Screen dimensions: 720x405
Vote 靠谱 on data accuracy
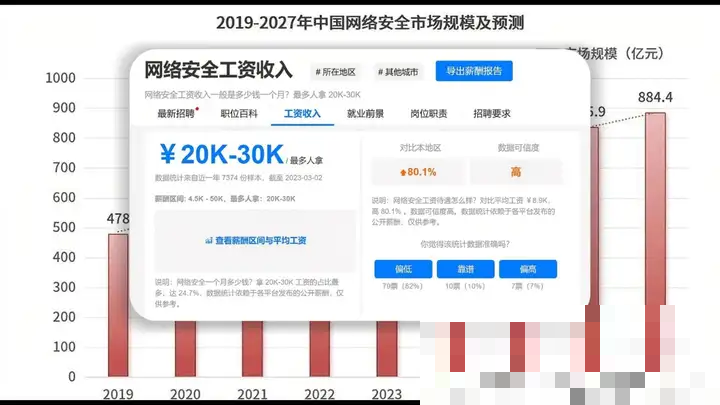pos(466,269)
